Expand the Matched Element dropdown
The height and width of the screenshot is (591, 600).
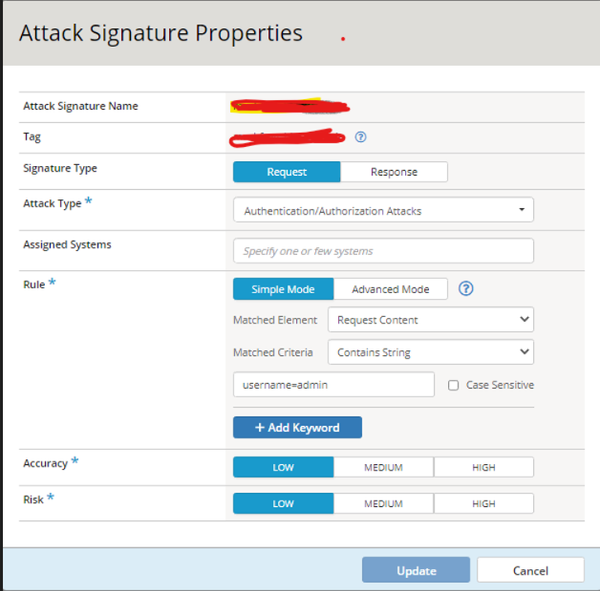pyautogui.click(x=430, y=320)
